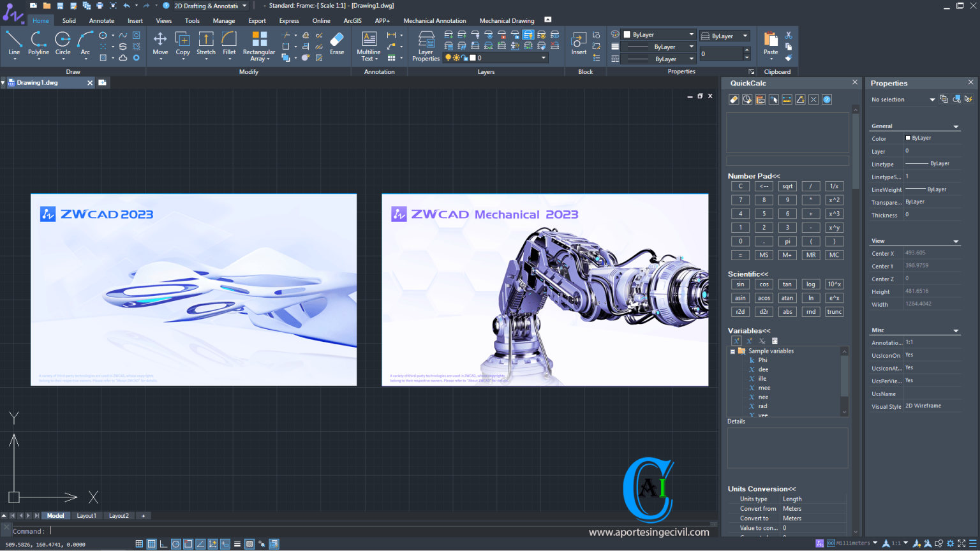Click the white color swatch in ribbon Properties
This screenshot has width=980, height=551.
(x=627, y=35)
